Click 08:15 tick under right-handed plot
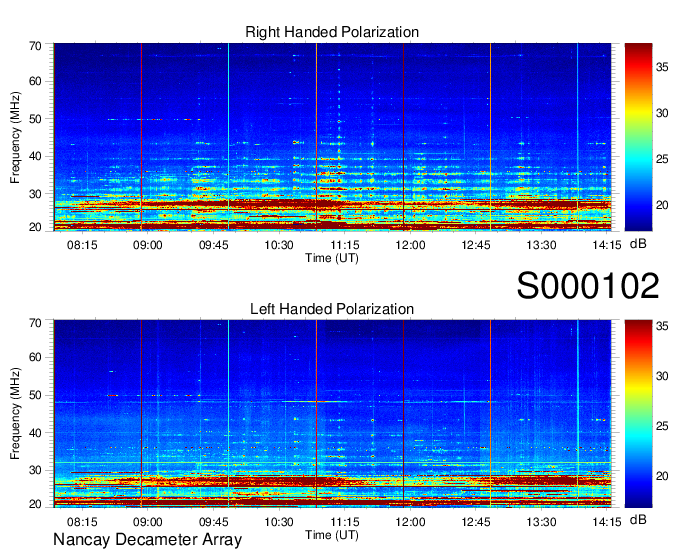The height and width of the screenshot is (552, 680). 82,245
